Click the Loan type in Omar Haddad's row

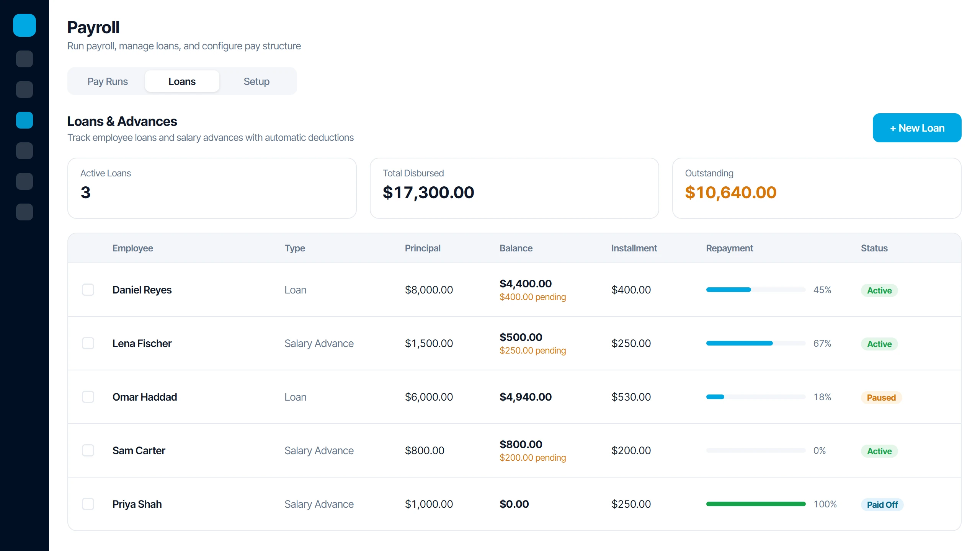coord(295,397)
